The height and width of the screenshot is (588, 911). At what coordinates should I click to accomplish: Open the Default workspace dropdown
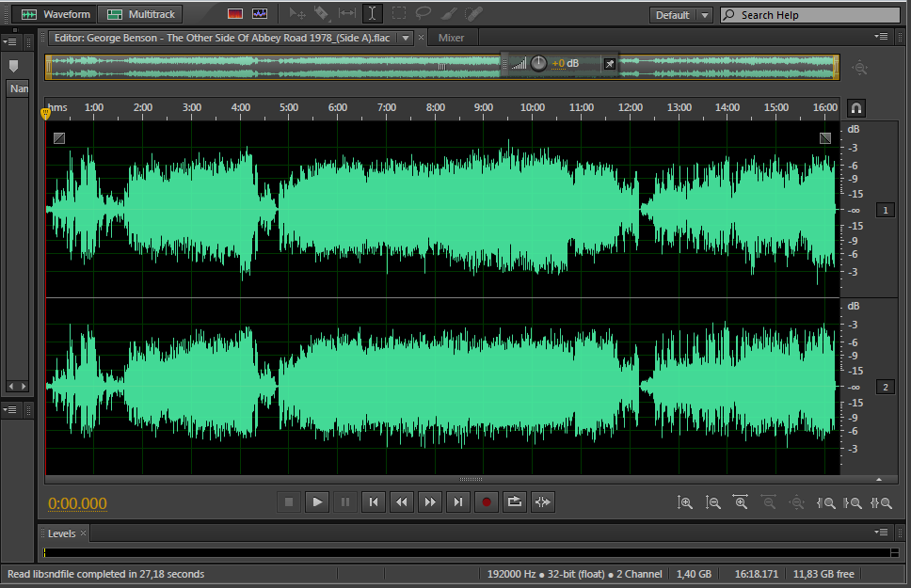click(x=680, y=15)
